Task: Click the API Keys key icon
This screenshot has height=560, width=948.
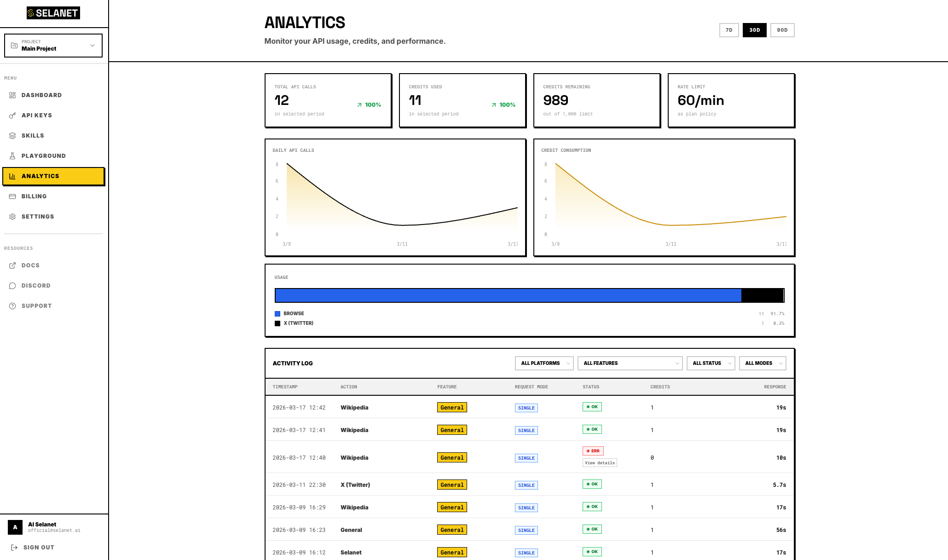Action: 12,115
